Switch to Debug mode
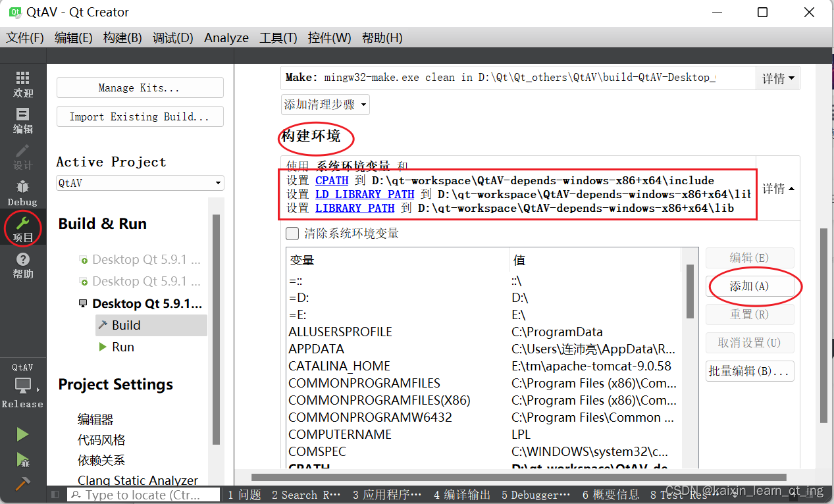This screenshot has height=504, width=834. click(x=23, y=193)
